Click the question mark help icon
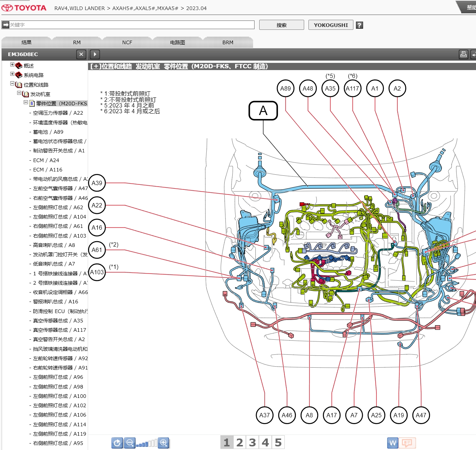Viewport: 476px width, 450px height. click(x=359, y=25)
